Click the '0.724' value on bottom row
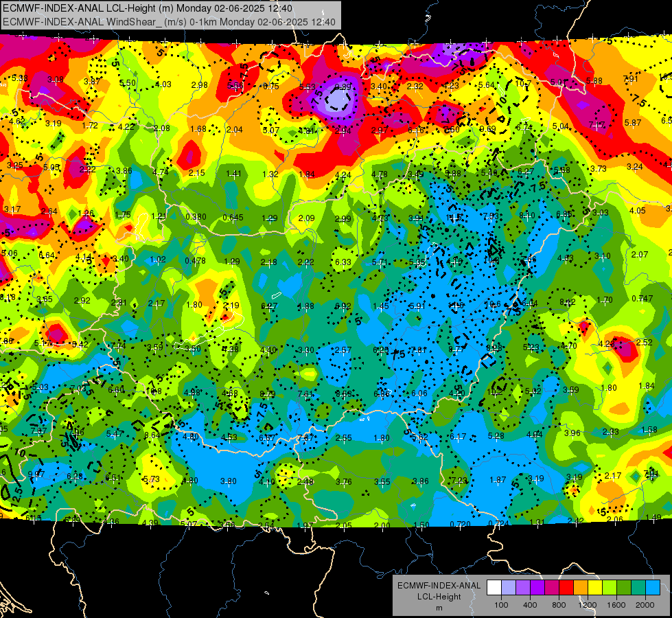 click(x=498, y=524)
